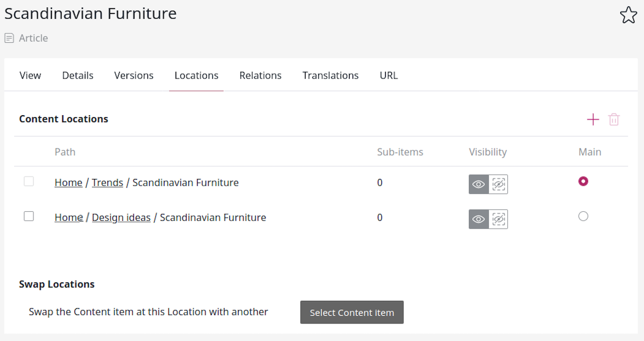Click the Sub-items column header
The width and height of the screenshot is (644, 341).
pyautogui.click(x=400, y=152)
